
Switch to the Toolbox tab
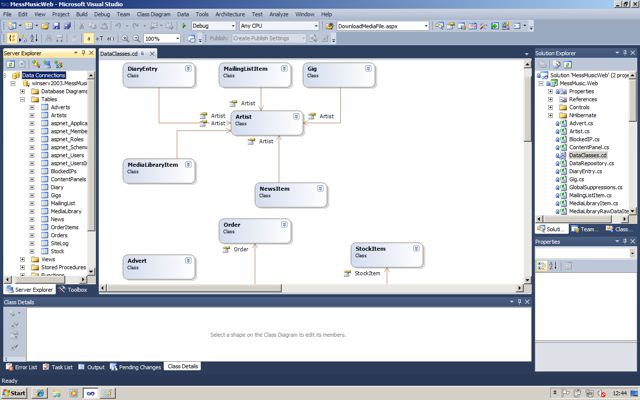[x=73, y=289]
